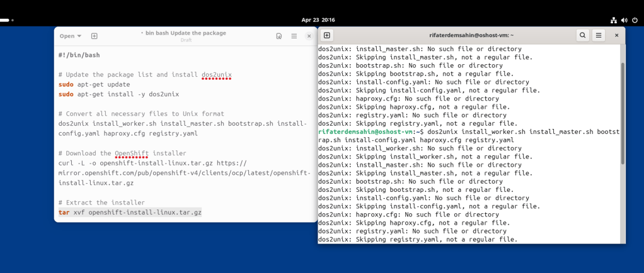Open the terminal hamburger menu
The height and width of the screenshot is (273, 644).
tap(599, 36)
